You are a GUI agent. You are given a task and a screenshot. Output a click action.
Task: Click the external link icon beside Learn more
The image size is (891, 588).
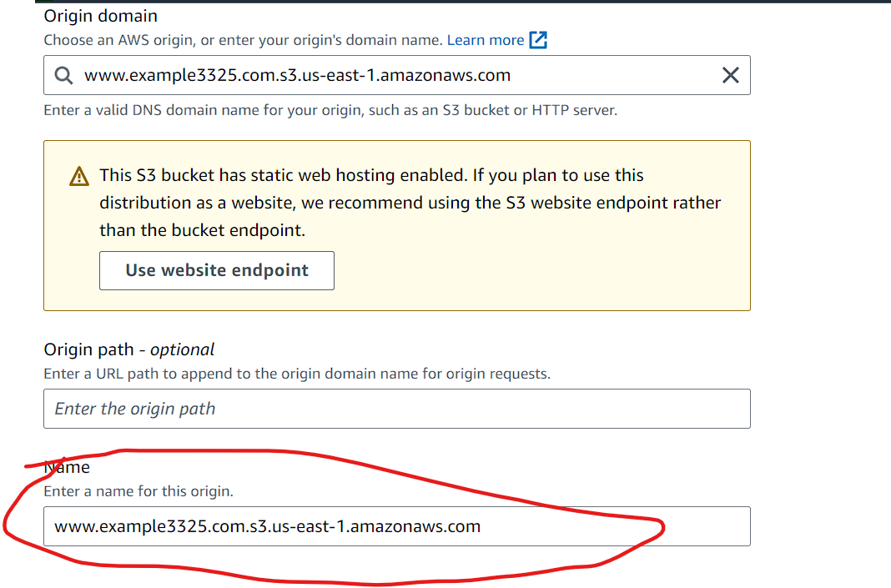tap(538, 40)
